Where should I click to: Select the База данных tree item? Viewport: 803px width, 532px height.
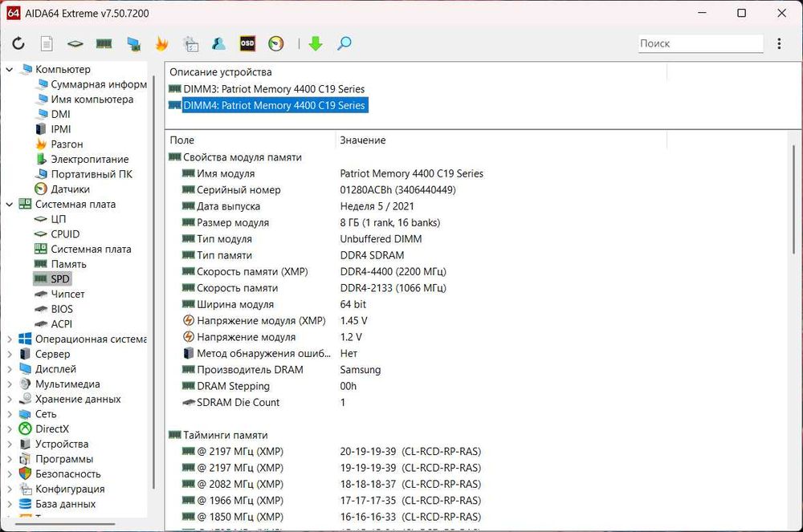[x=57, y=504]
